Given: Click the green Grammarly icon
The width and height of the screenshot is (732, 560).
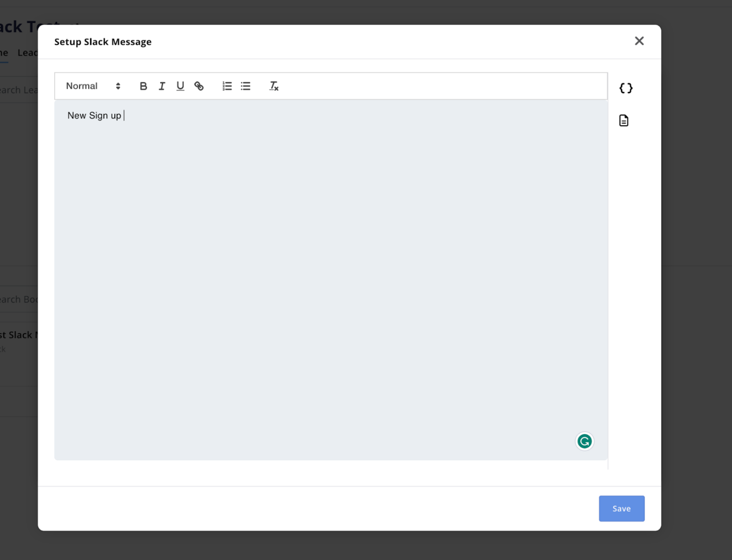Looking at the screenshot, I should coord(585,441).
